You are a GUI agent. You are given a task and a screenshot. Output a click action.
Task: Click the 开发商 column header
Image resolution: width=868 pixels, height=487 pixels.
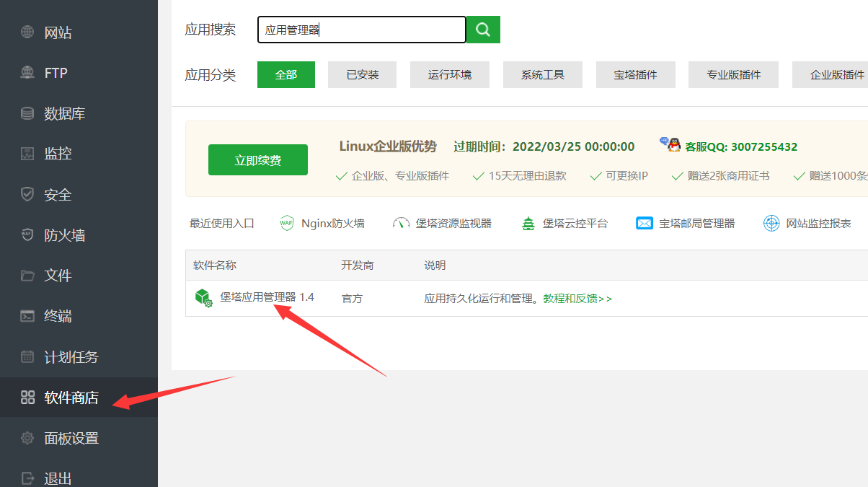[358, 265]
